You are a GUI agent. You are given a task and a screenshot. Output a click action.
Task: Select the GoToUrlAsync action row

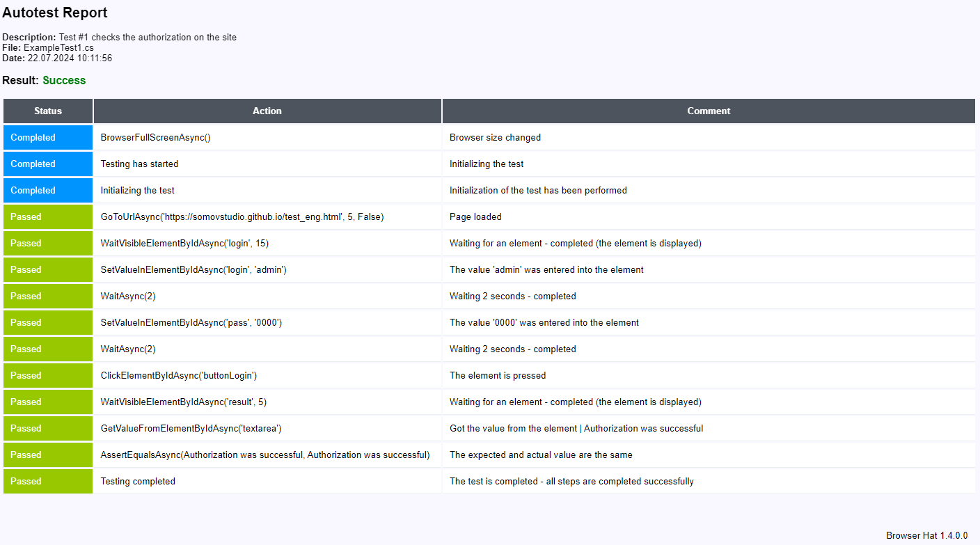tap(242, 217)
